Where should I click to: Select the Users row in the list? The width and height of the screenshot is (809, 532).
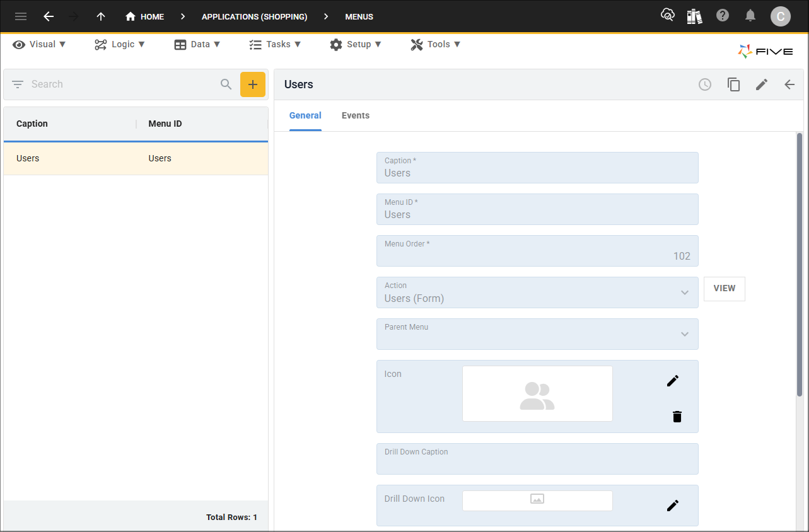[x=136, y=158]
